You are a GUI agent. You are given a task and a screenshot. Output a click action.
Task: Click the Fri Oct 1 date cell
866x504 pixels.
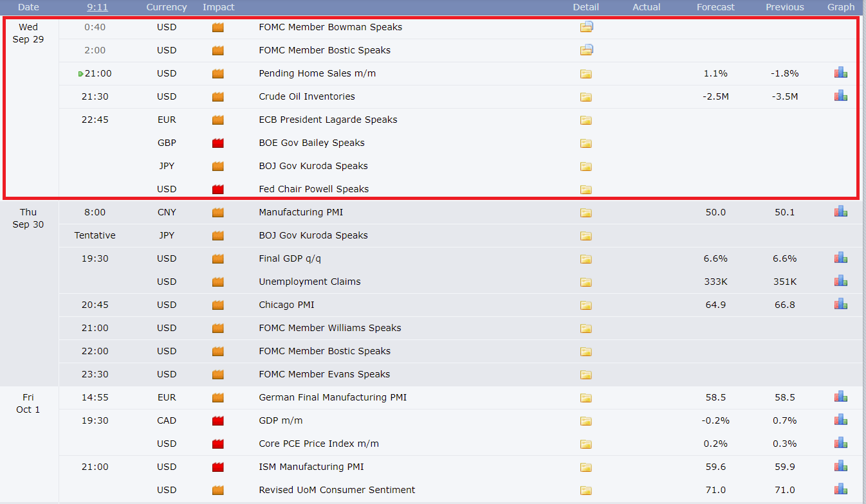point(28,403)
